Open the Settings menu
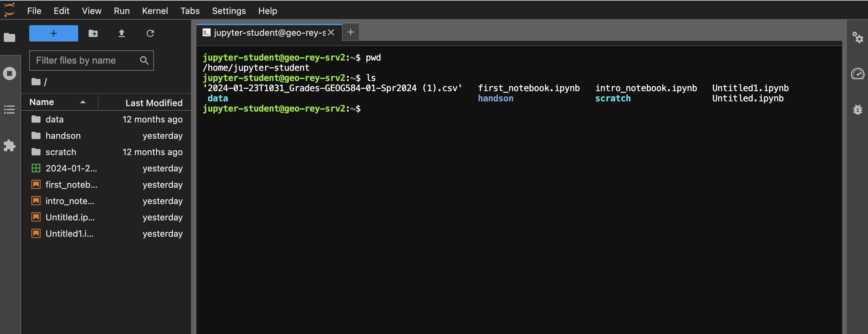Screen dimensions: 868x334 229,11
